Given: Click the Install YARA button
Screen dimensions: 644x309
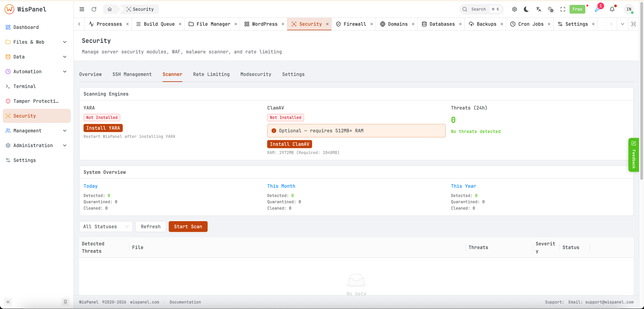Looking at the screenshot, I should (103, 128).
